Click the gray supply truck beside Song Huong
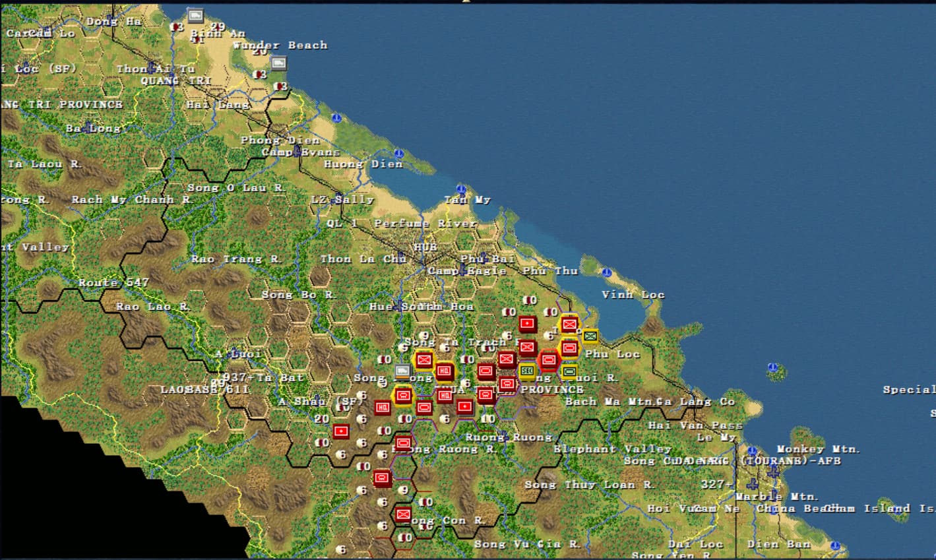The width and height of the screenshot is (936, 560). pos(402,371)
